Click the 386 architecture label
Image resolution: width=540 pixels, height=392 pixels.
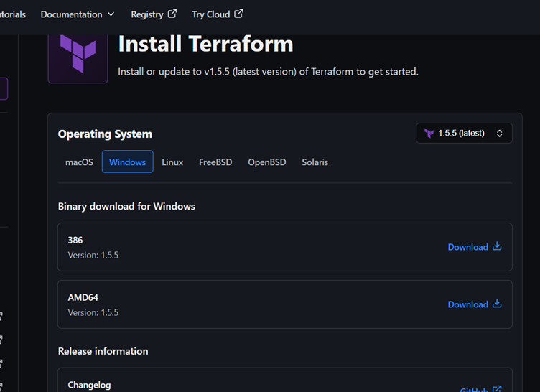(75, 240)
